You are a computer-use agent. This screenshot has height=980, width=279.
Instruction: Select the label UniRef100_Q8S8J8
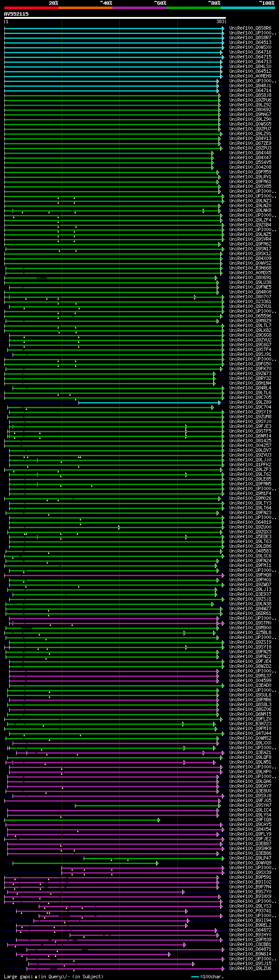[x=250, y=96]
